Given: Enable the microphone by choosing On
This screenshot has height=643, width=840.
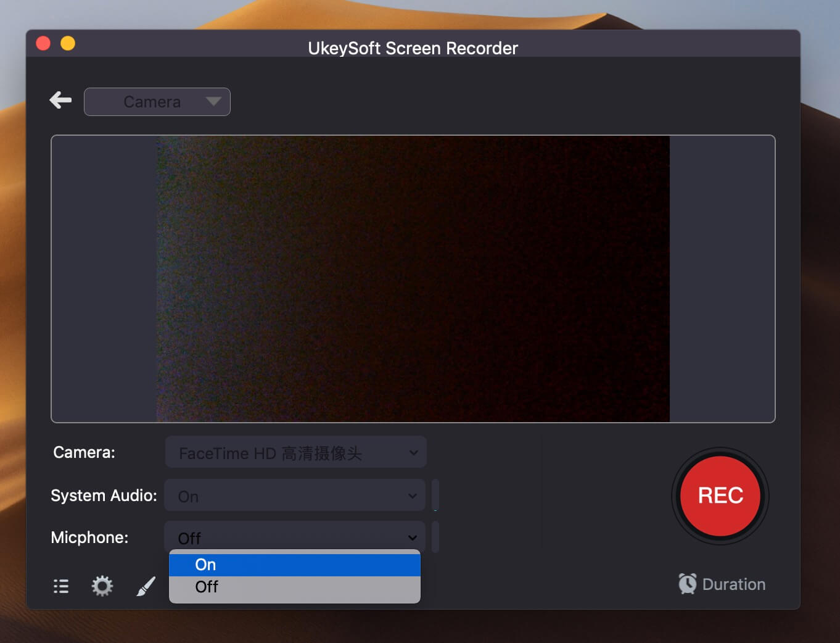Looking at the screenshot, I should [x=295, y=564].
